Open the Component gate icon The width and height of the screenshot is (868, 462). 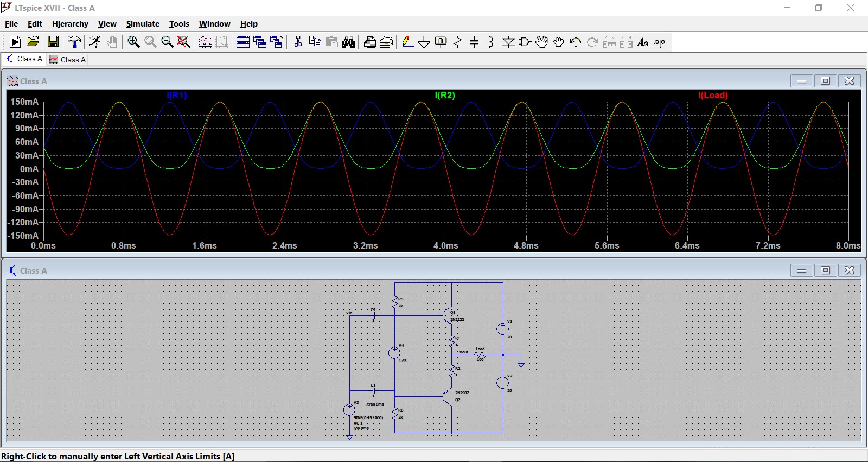tap(525, 42)
